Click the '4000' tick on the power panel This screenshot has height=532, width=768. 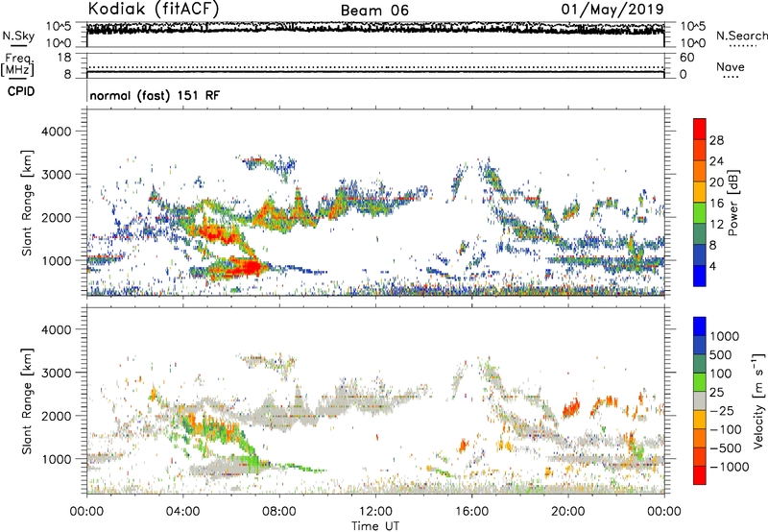56,132
